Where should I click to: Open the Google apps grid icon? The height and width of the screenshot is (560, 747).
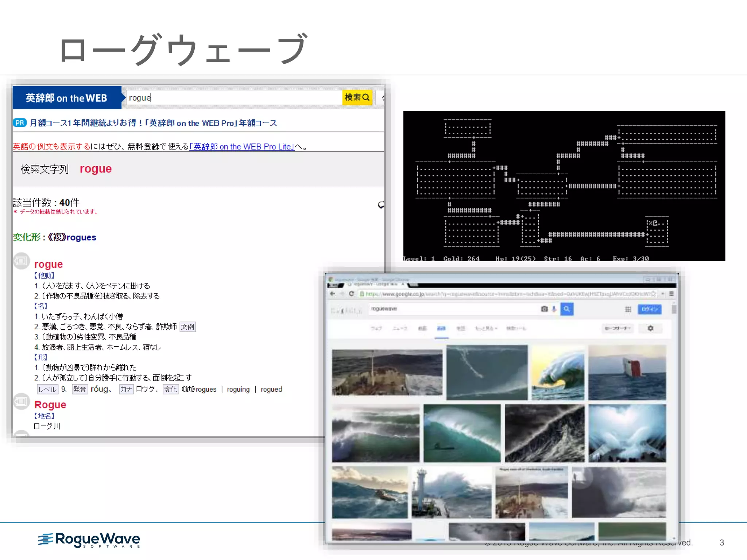pos(628,310)
